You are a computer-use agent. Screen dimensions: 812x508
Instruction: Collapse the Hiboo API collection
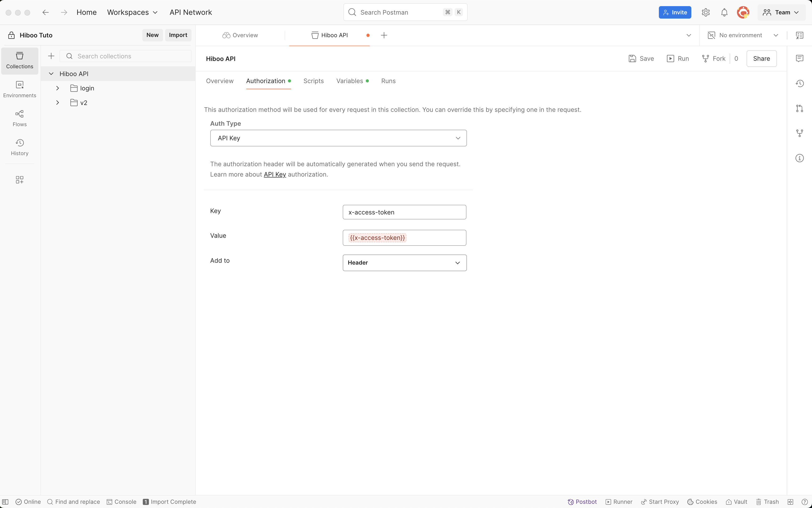[x=51, y=74]
